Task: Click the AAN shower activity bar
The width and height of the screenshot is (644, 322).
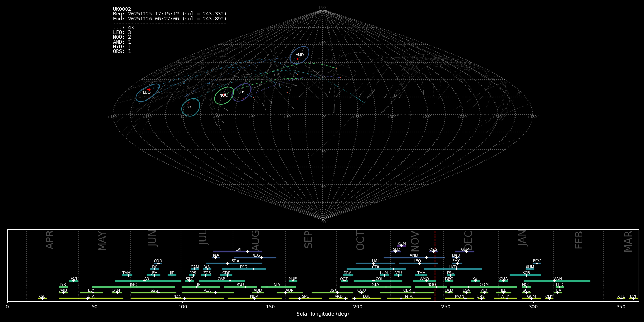Action: tap(557, 281)
